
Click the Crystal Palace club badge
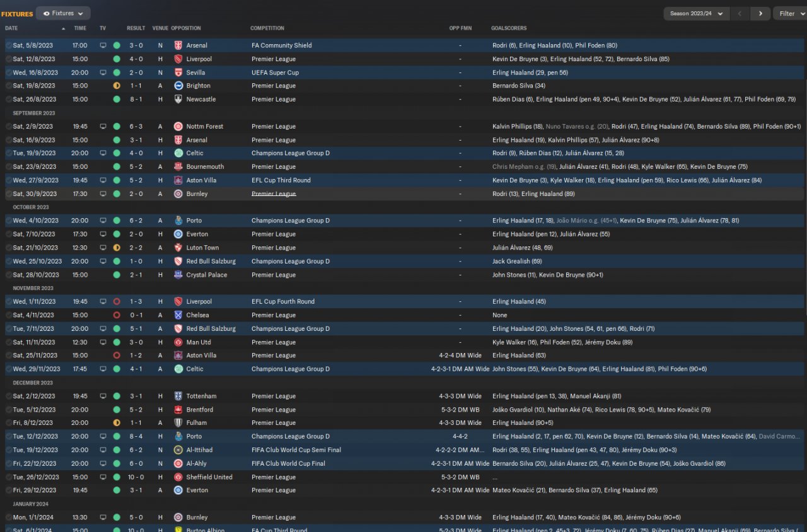coord(178,275)
